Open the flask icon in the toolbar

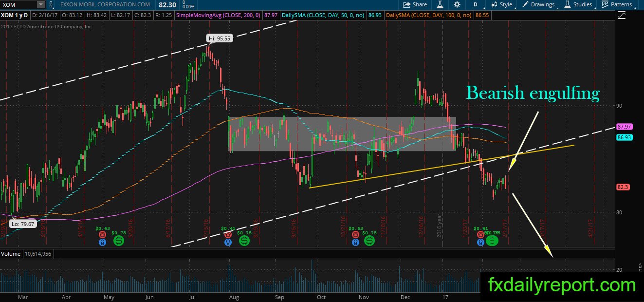pos(440,5)
